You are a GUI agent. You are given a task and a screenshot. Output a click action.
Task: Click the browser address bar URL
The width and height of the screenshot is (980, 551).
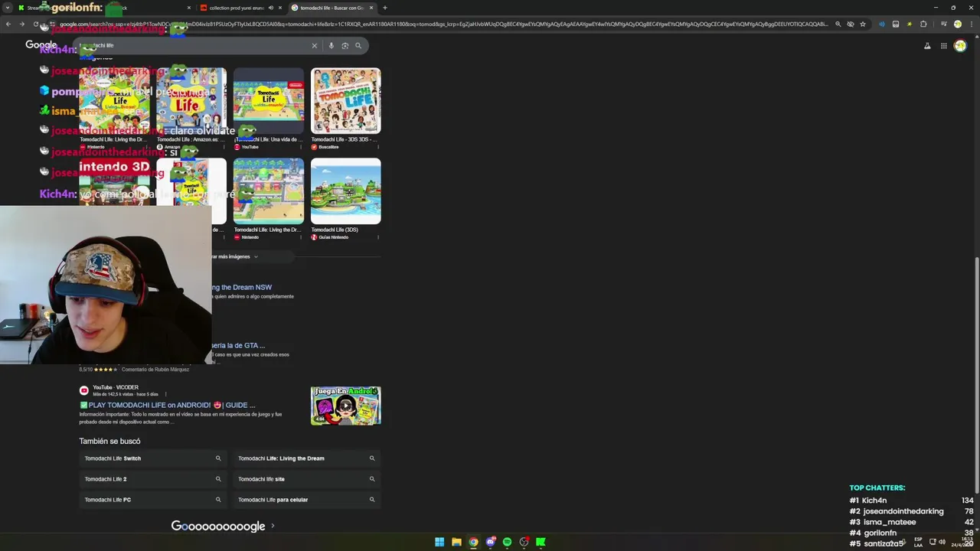[444, 24]
